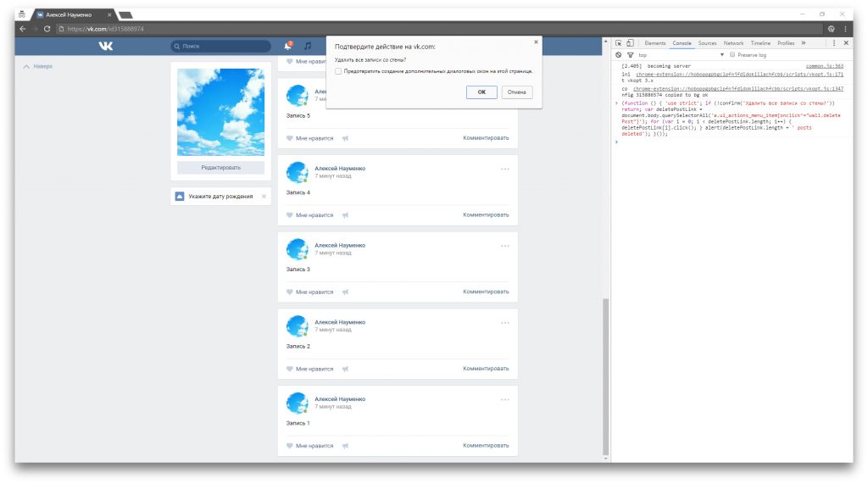This screenshot has width=868, height=484.
Task: Open the notifications bell icon
Action: 288,46
